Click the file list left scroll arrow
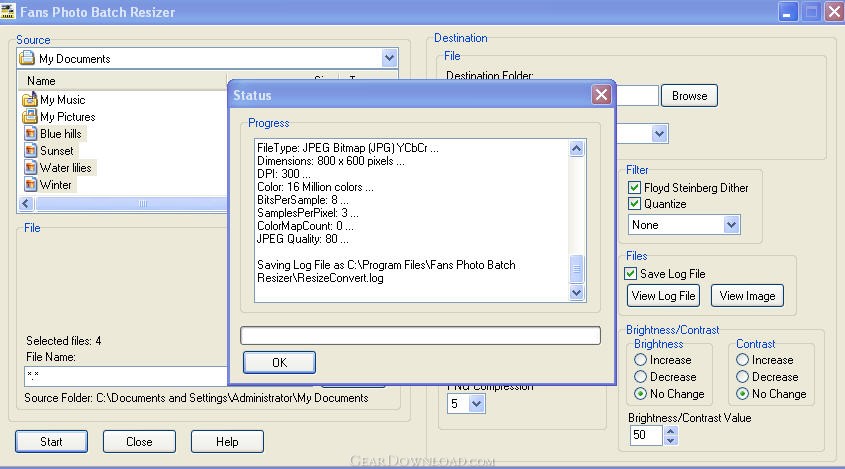 click(26, 204)
